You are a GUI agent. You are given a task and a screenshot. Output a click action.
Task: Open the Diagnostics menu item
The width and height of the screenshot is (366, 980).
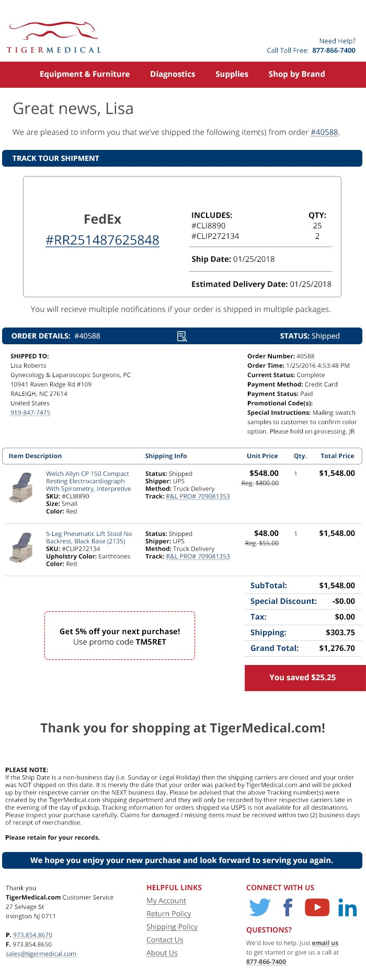pos(173,74)
